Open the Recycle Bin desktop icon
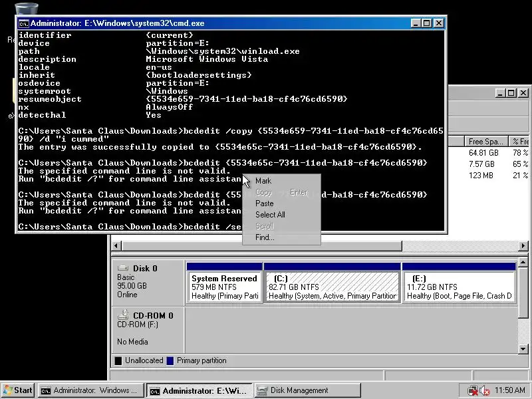The image size is (532, 399). click(27, 9)
